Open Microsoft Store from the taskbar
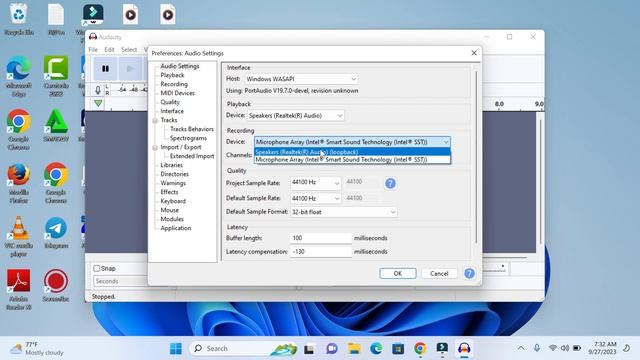Screen dimensions: 640x360 coord(398,349)
